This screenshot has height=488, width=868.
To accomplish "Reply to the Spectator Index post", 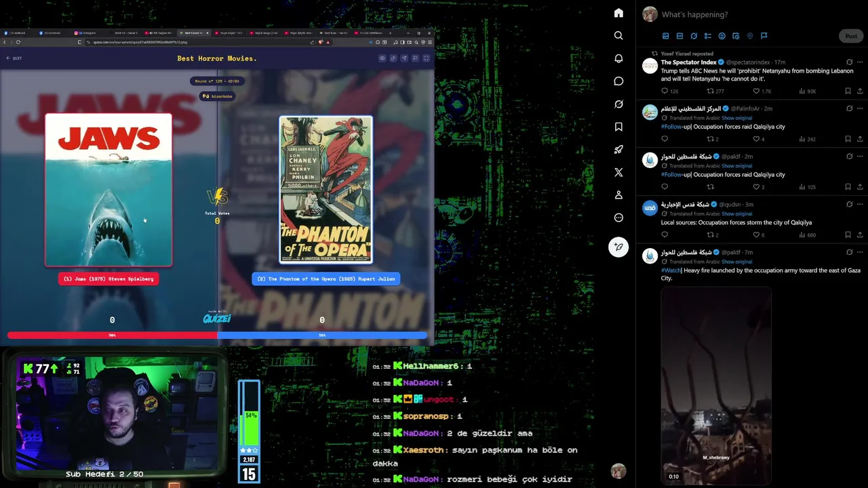I will pyautogui.click(x=669, y=91).
